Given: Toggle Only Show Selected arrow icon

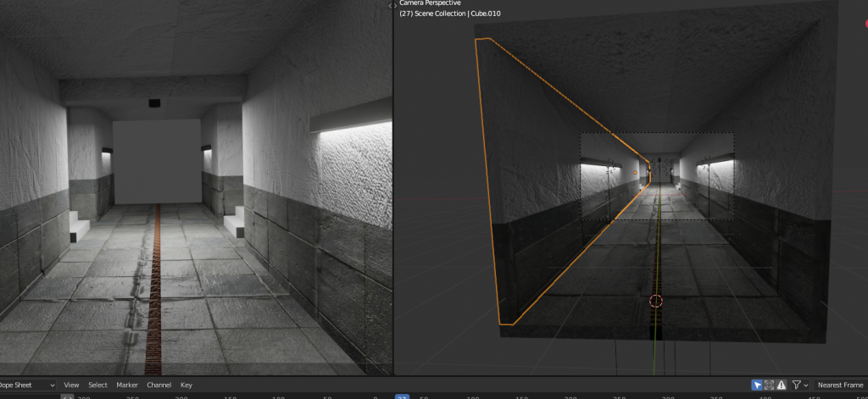Looking at the screenshot, I should (757, 385).
